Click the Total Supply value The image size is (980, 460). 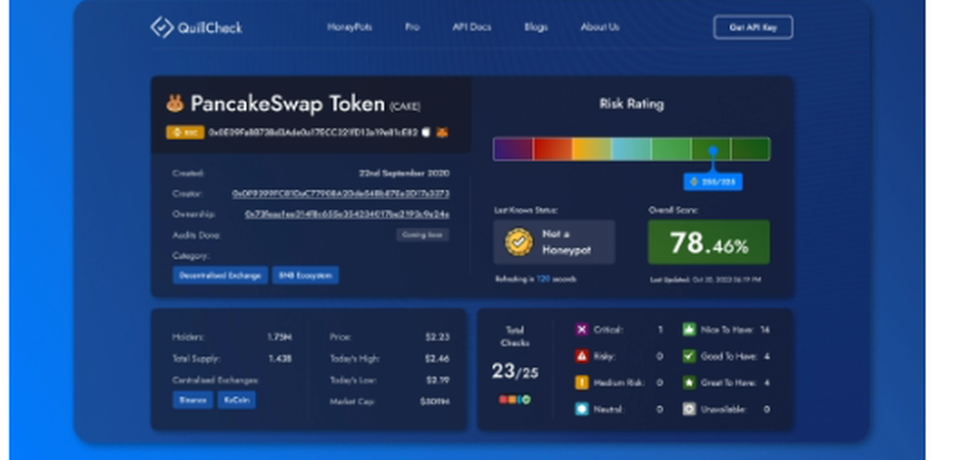(x=280, y=359)
